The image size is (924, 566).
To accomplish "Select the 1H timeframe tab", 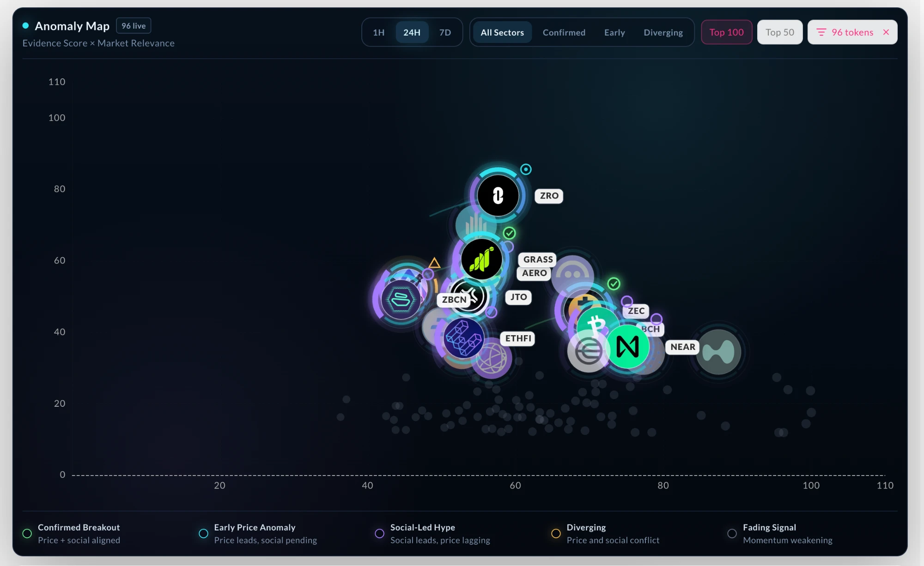I will (x=378, y=32).
